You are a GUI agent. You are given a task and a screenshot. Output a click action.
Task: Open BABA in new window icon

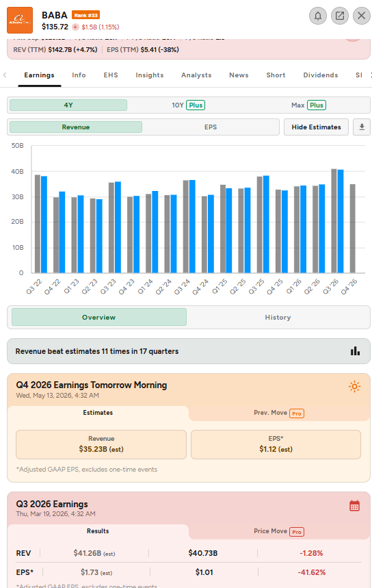340,16
